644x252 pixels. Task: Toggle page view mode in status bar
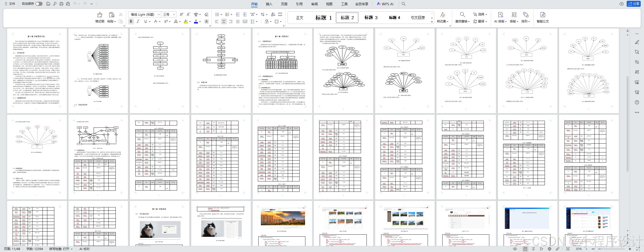pyautogui.click(x=525, y=249)
